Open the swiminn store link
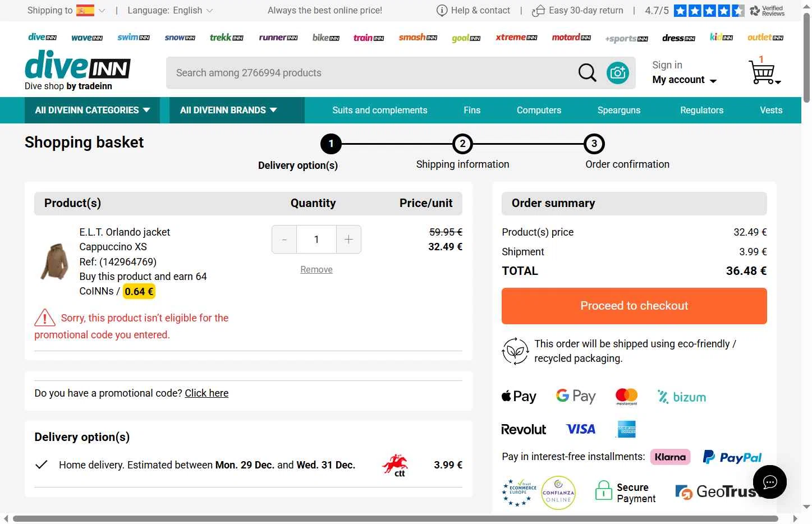This screenshot has width=812, height=524. 134,37
